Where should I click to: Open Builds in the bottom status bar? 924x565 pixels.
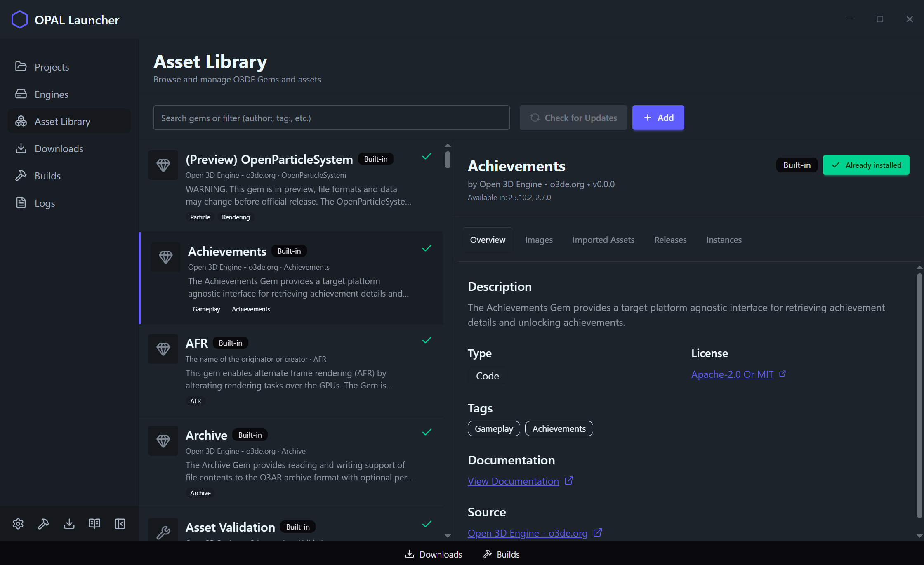(x=501, y=554)
